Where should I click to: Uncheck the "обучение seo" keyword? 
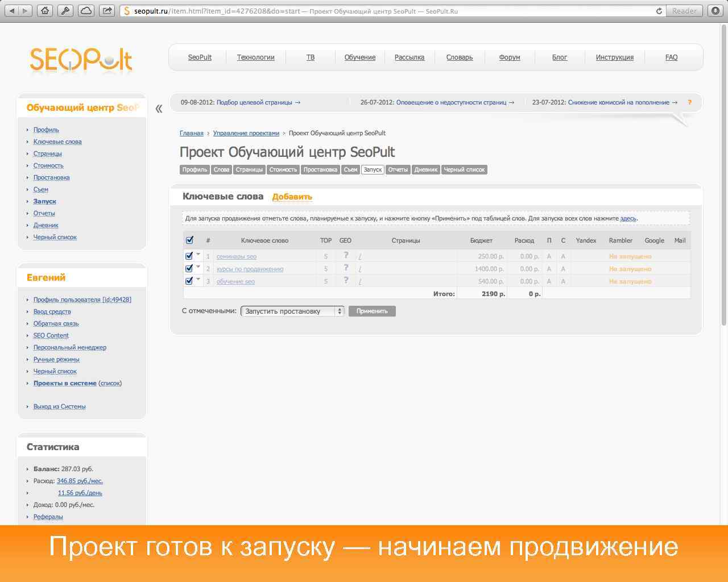click(189, 280)
